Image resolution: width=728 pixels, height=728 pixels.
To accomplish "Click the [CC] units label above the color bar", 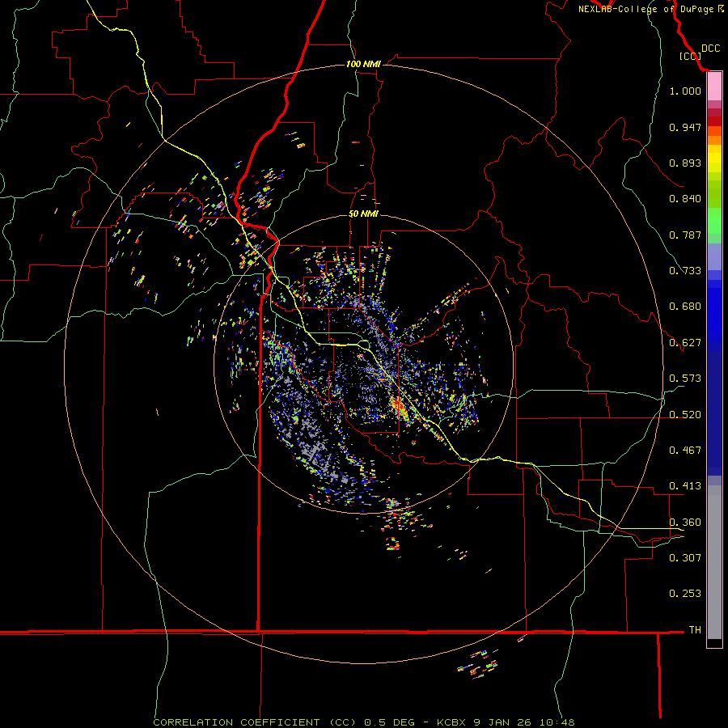I will 690,56.
